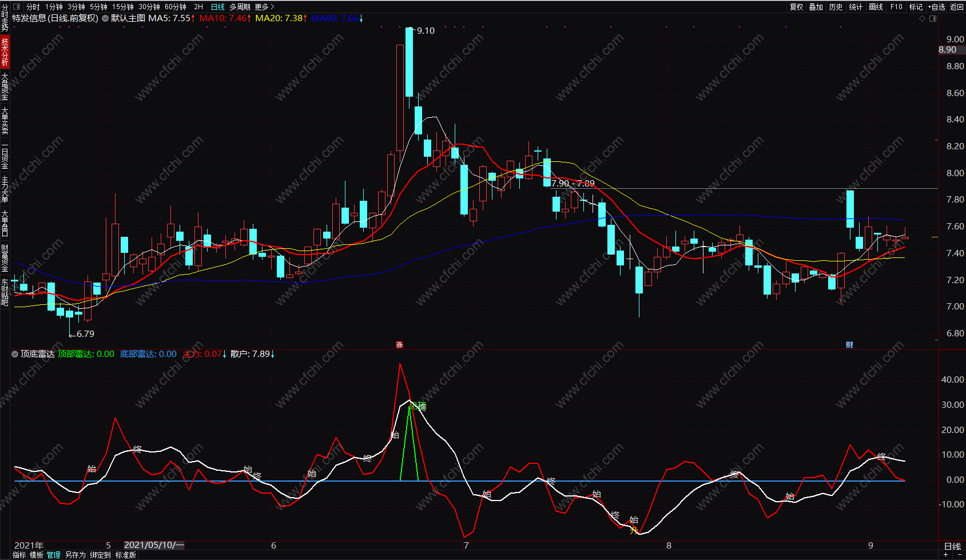This screenshot has height=560, width=966.
Task: Toggle the right side panel icon
Action: point(933,18)
